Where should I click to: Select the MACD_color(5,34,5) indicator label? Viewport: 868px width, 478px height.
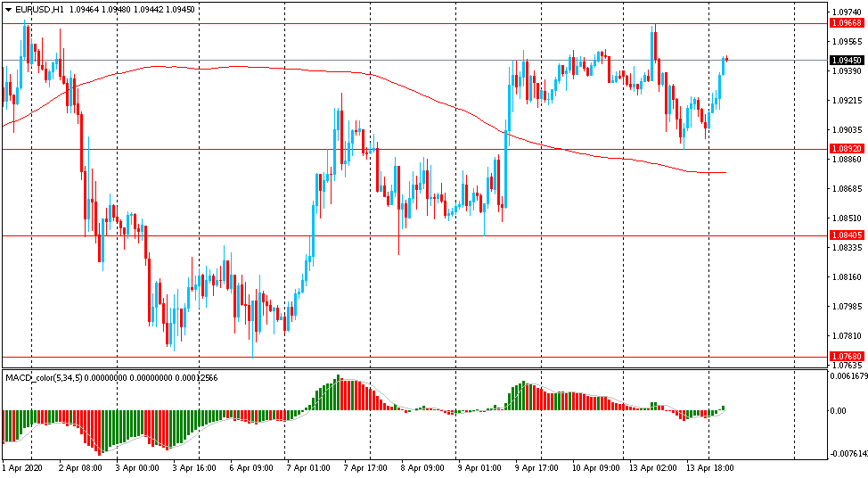point(44,378)
